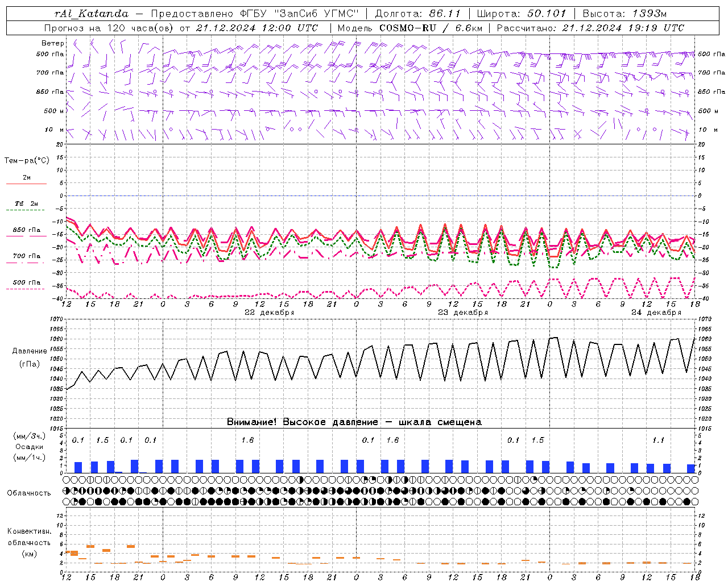
Task: Click the 10 м wind level label on left
Action: tap(55, 130)
